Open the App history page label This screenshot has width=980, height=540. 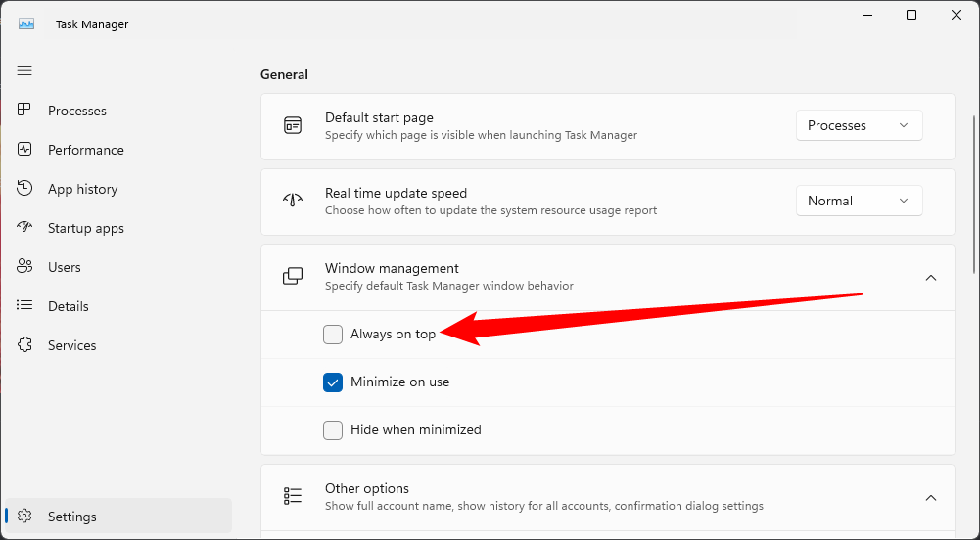click(82, 189)
